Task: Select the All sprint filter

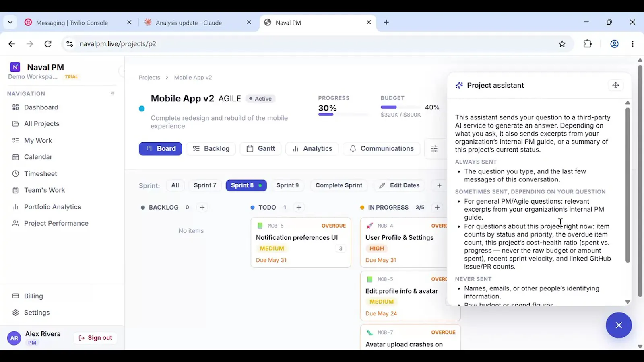Action: tap(175, 185)
